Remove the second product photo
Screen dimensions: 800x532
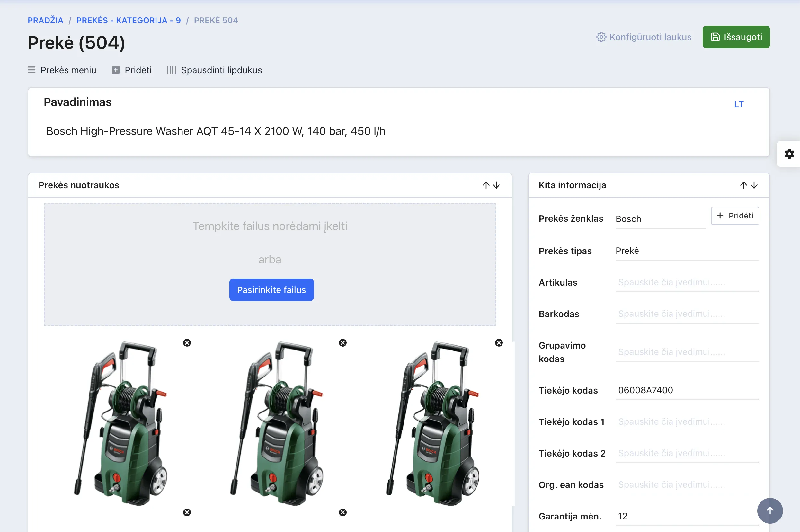pos(343,343)
